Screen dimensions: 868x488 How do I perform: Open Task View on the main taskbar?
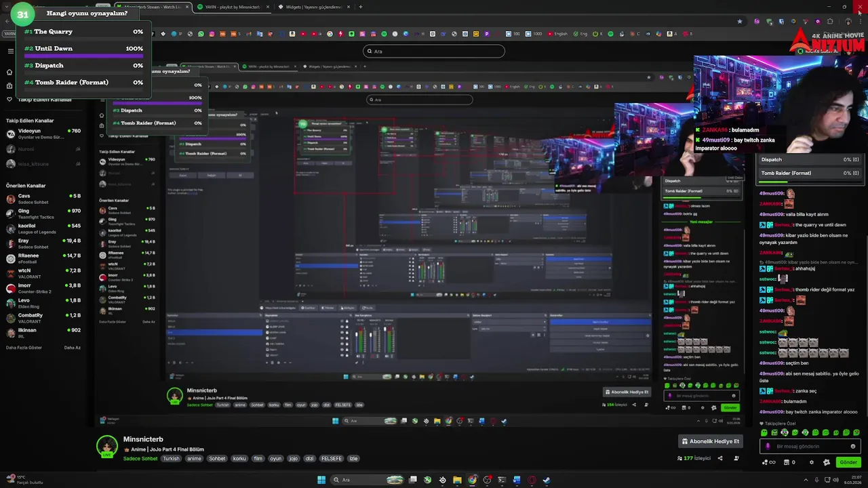pyautogui.click(x=412, y=480)
